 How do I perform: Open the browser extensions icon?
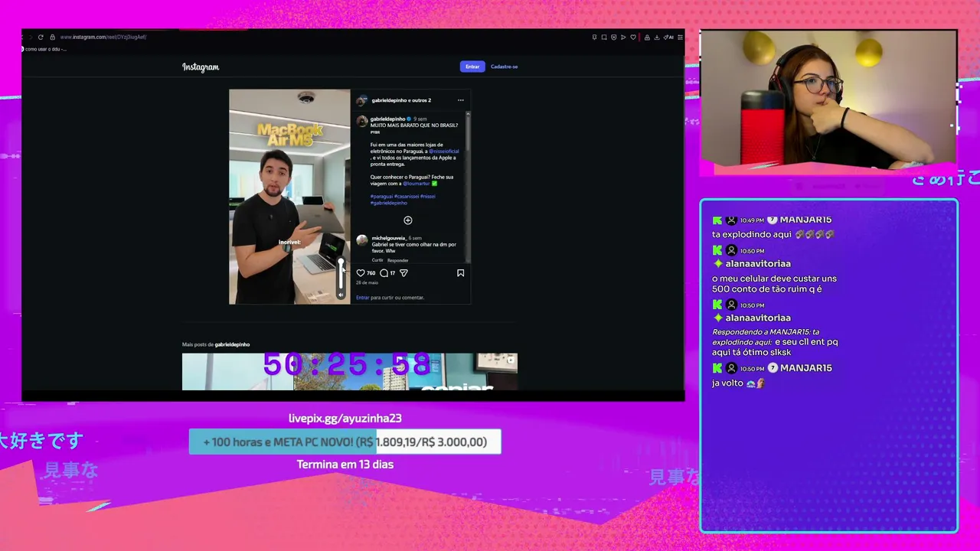[647, 37]
